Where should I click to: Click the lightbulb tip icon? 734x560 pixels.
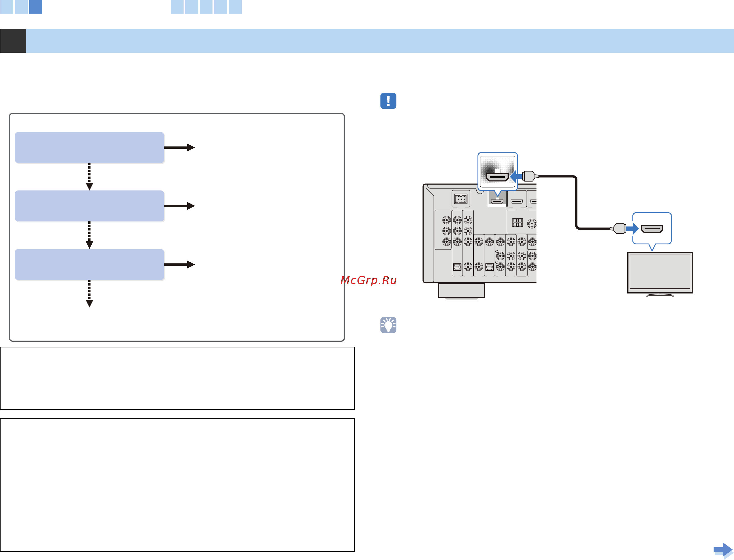[388, 325]
